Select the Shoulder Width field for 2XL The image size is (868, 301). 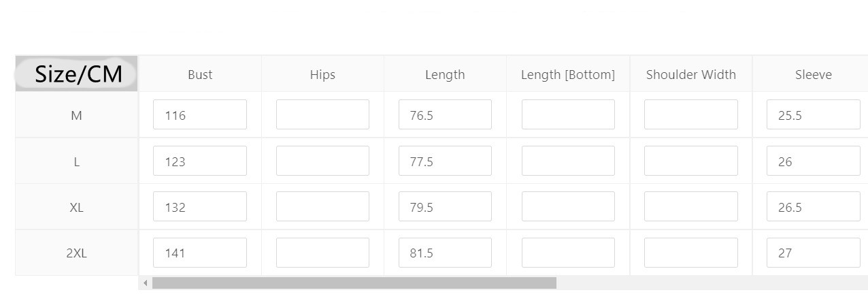tap(690, 253)
